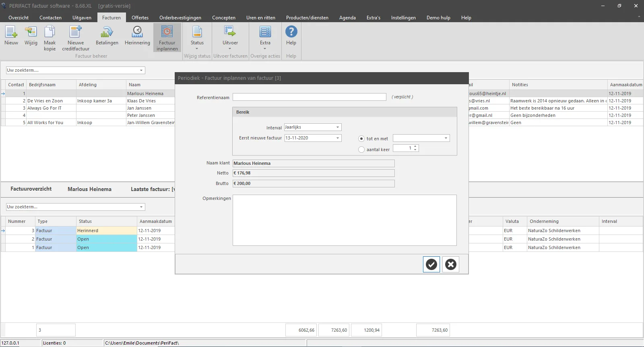Open the 'Eerst nieuwe factuur' date picker
The width and height of the screenshot is (644, 347).
click(x=338, y=138)
